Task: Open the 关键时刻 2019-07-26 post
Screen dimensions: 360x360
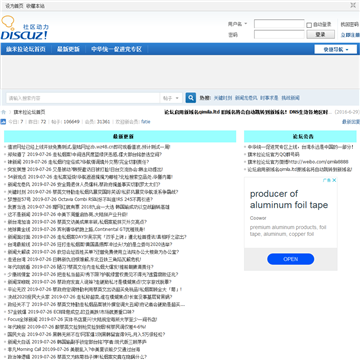Action: [x=93, y=192]
